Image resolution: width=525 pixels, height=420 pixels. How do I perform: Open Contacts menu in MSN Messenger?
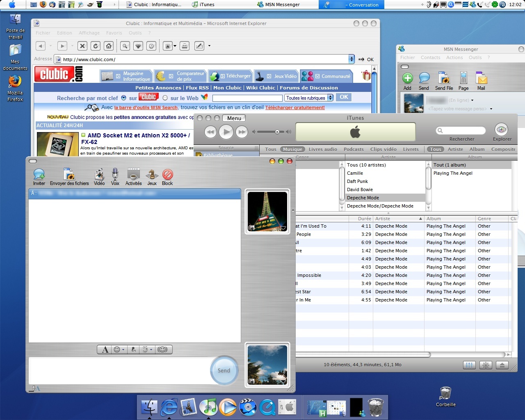430,57
